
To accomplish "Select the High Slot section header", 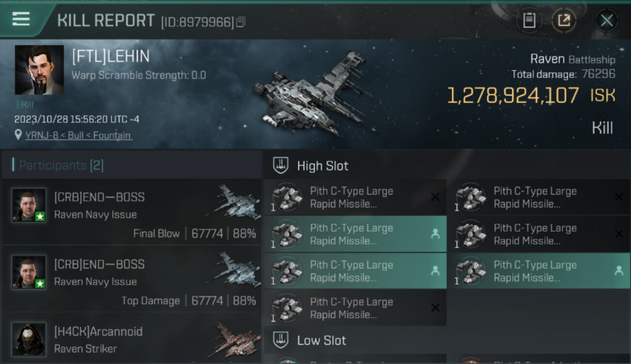I will point(311,166).
